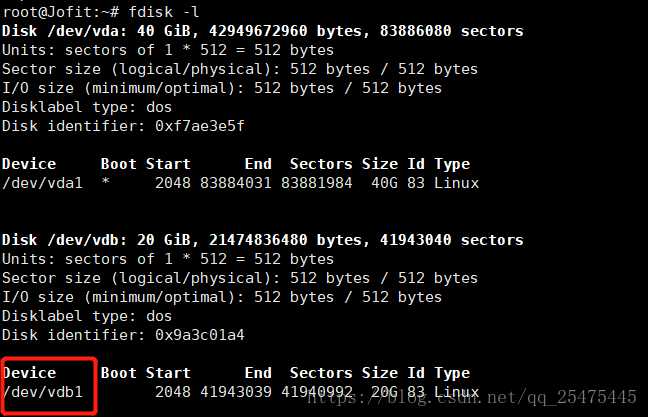The width and height of the screenshot is (648, 417).
Task: Click disk identifier 0xf7ae3e5f
Action: pos(200,126)
